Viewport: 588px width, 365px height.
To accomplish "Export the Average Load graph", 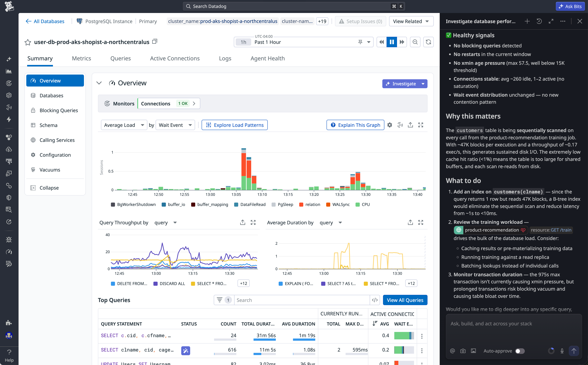I will click(x=410, y=125).
